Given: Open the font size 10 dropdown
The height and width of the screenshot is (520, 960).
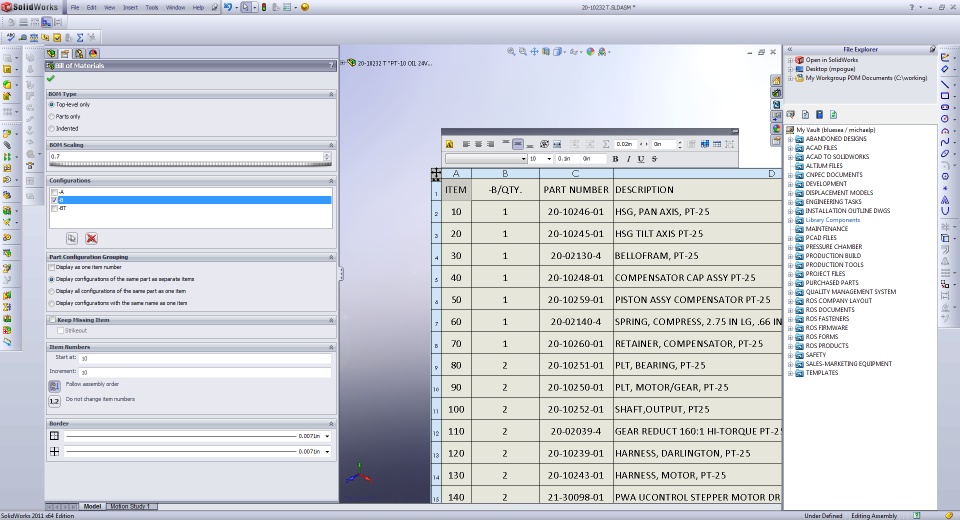Looking at the screenshot, I should (x=549, y=159).
